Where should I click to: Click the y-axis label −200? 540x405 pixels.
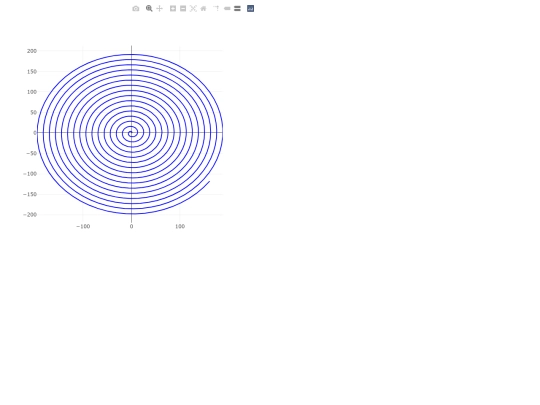point(30,215)
